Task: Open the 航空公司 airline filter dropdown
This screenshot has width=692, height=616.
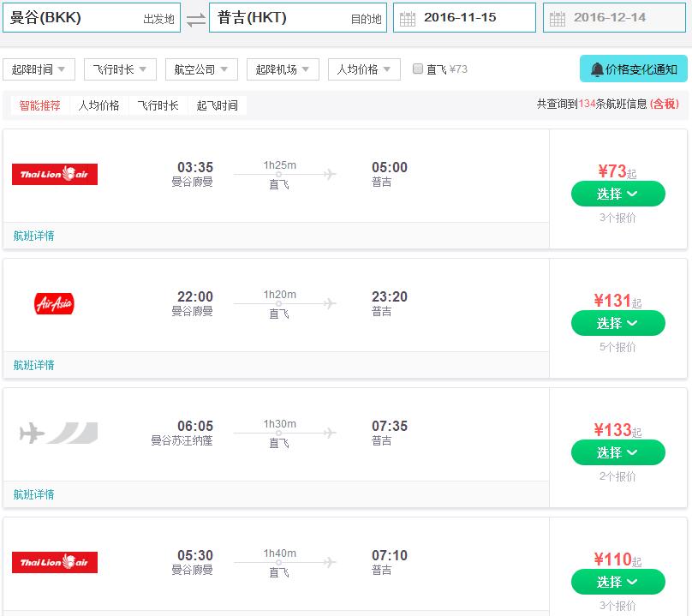Action: [201, 69]
